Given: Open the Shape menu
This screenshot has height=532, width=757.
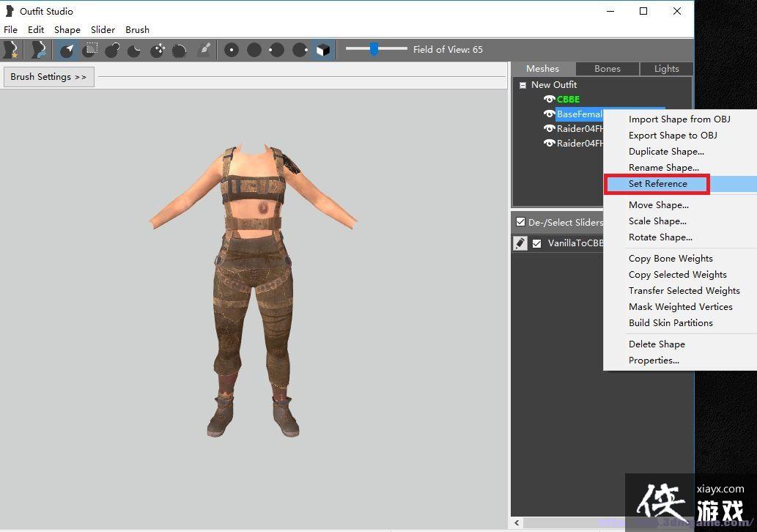Looking at the screenshot, I should tap(67, 30).
